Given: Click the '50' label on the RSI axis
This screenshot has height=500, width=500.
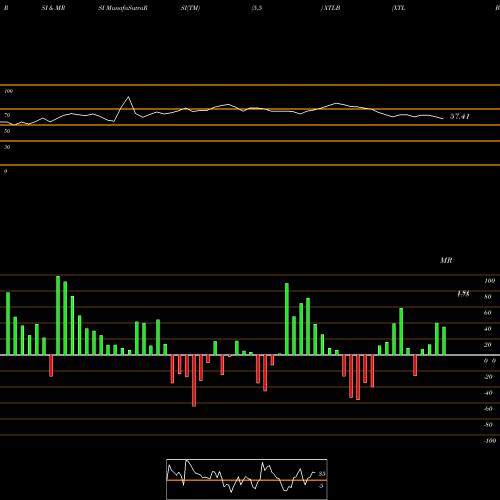Looking at the screenshot, I should pyautogui.click(x=7, y=131).
